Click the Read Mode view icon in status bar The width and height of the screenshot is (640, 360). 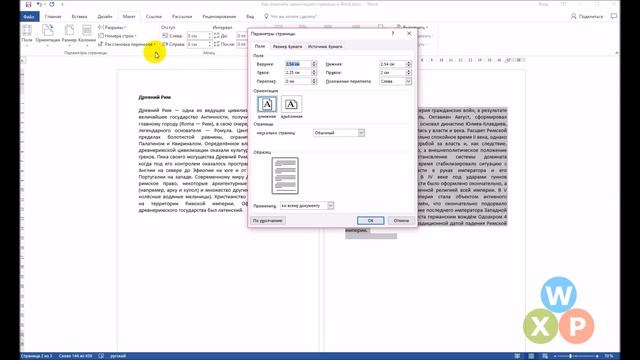click(x=517, y=356)
